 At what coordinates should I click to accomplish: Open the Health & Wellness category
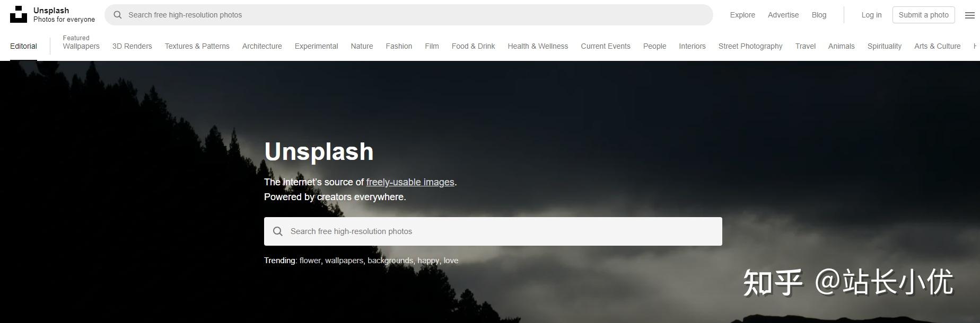(538, 46)
